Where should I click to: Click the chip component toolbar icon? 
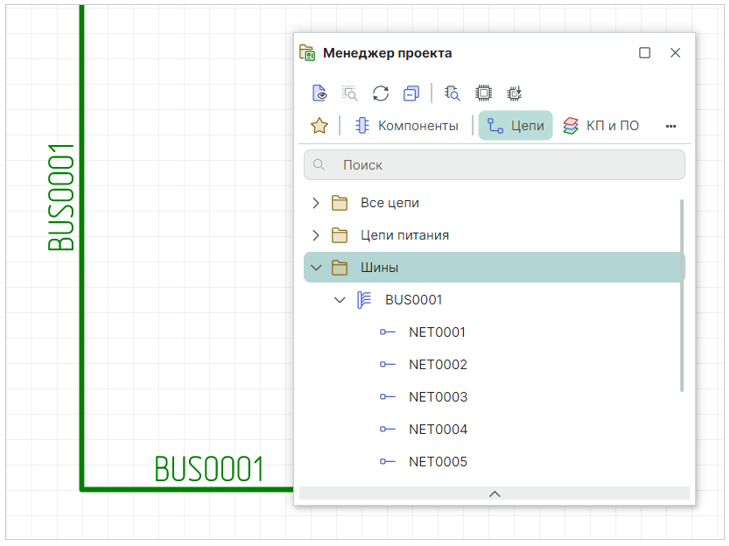coord(484,93)
